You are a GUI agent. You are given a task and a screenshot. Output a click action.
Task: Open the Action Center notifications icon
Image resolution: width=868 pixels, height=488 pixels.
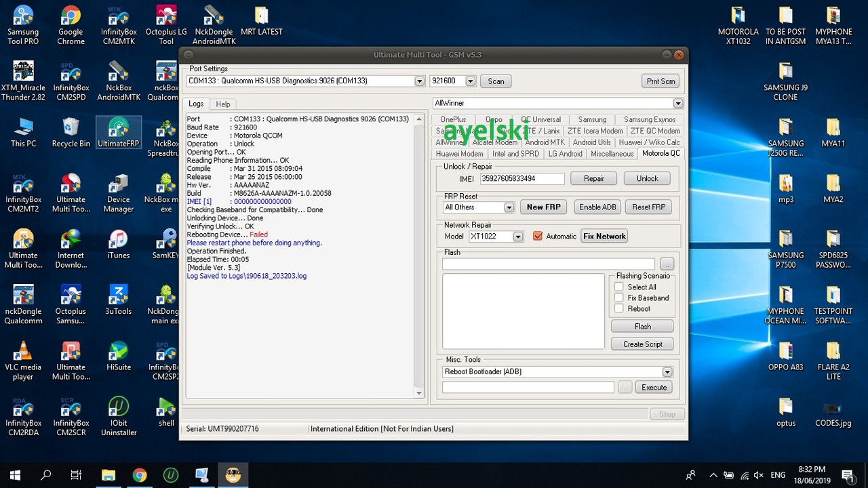(x=847, y=475)
